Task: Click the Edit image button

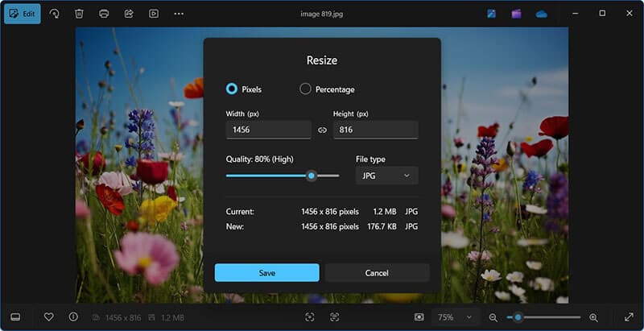Action: click(22, 14)
